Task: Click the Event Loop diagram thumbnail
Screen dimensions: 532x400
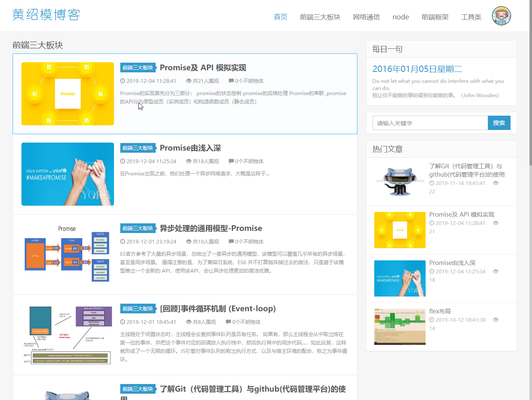Action: 68,335
